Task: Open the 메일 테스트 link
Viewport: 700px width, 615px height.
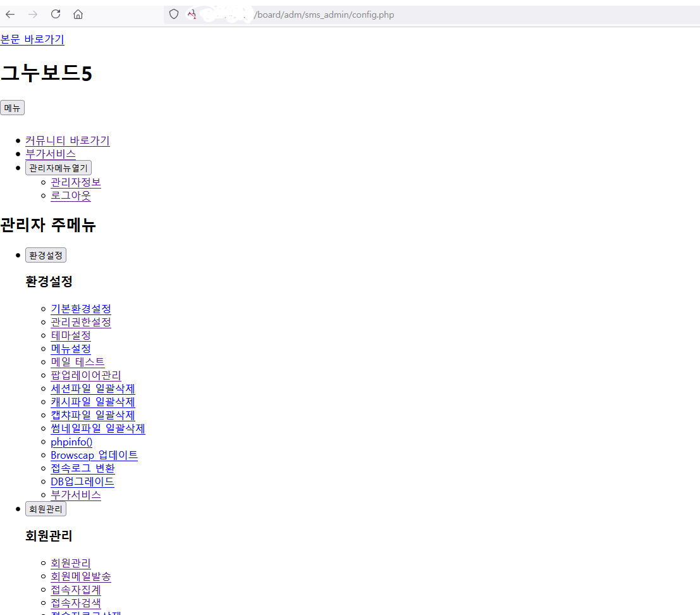Action: (78, 362)
